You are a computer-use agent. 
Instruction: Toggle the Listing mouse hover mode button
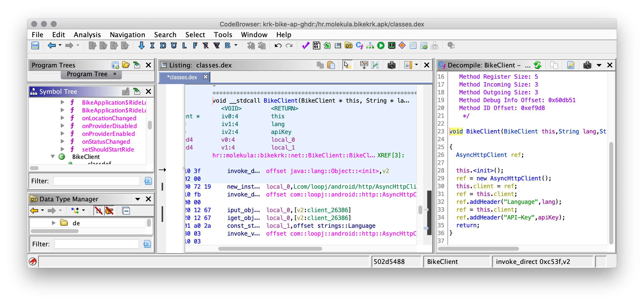(347, 65)
